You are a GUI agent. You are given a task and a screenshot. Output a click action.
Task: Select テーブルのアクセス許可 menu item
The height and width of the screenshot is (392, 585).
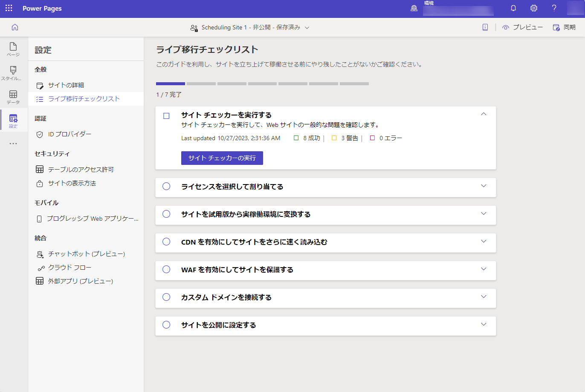[86, 170]
